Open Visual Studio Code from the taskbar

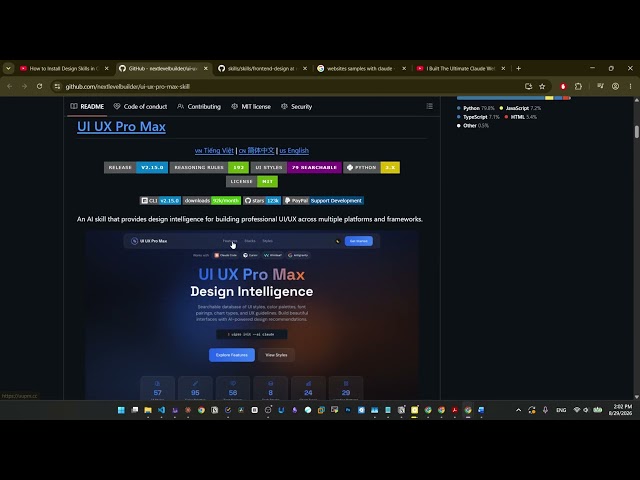pyautogui.click(x=161, y=410)
